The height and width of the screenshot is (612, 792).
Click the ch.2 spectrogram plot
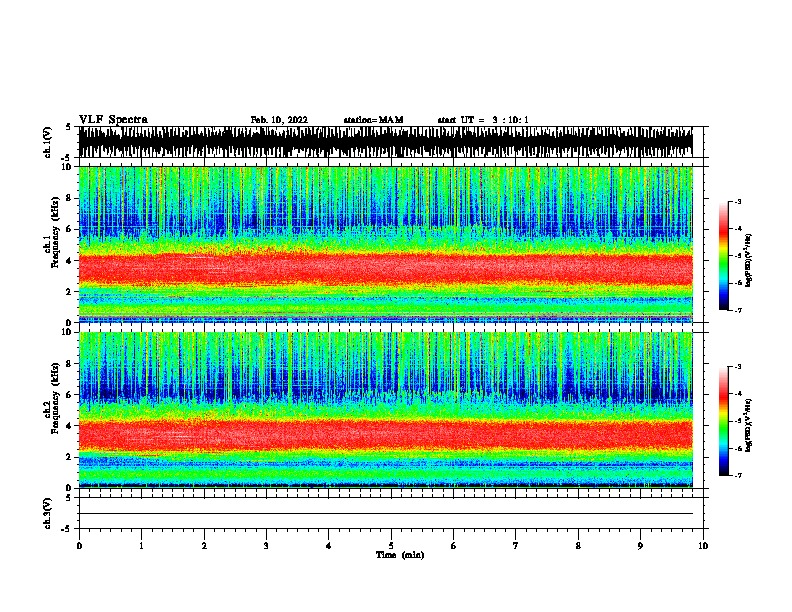tap(385, 410)
